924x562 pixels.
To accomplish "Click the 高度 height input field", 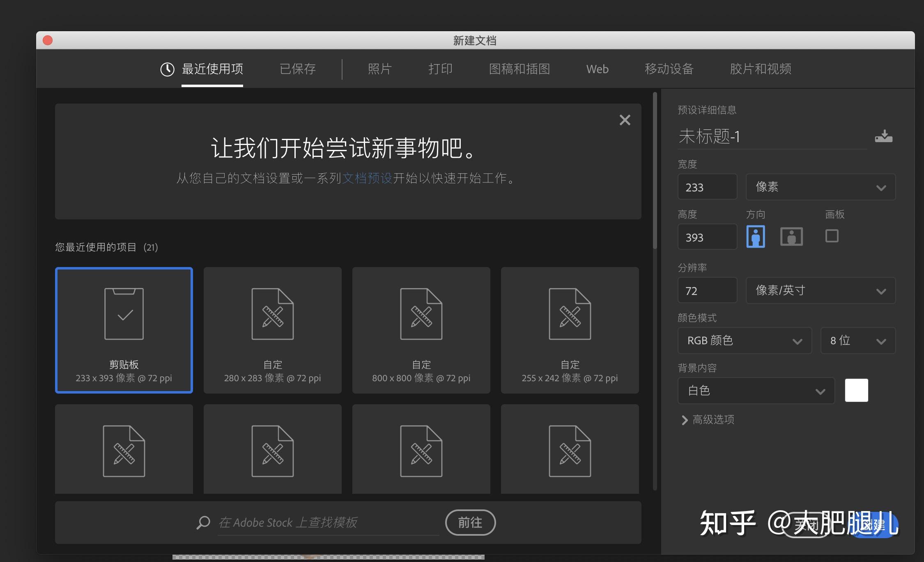I will [x=707, y=237].
